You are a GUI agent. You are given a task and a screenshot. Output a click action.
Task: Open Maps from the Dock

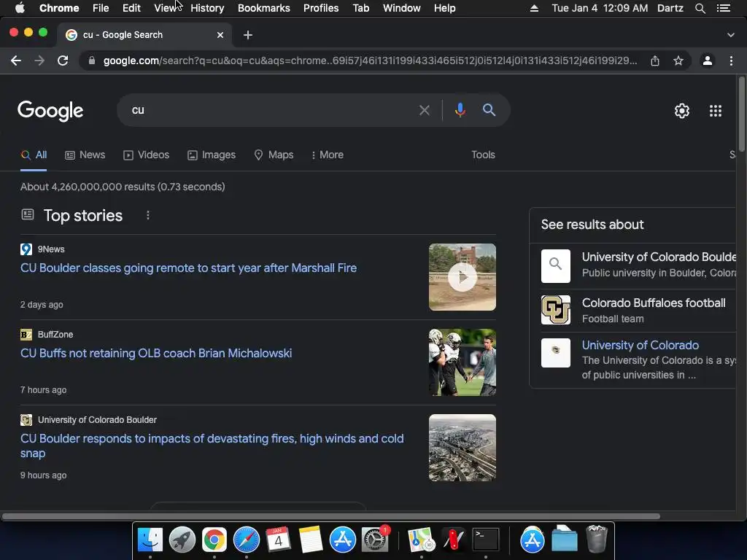click(x=422, y=540)
